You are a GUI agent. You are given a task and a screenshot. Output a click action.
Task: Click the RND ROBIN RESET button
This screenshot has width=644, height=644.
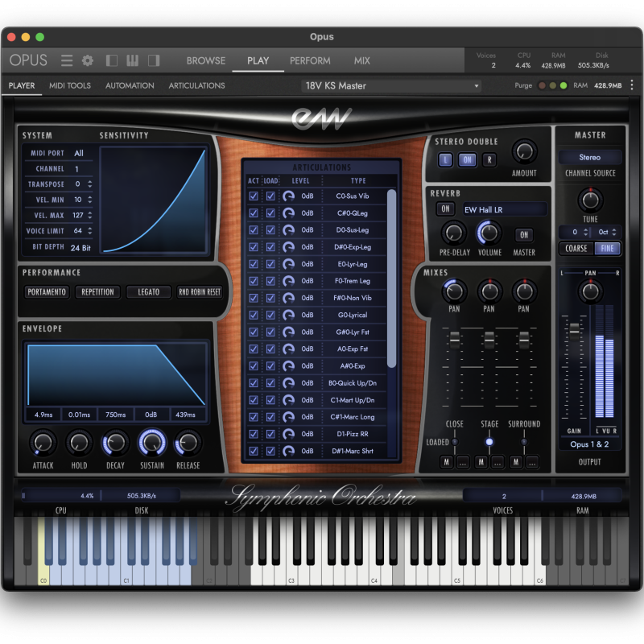(200, 292)
